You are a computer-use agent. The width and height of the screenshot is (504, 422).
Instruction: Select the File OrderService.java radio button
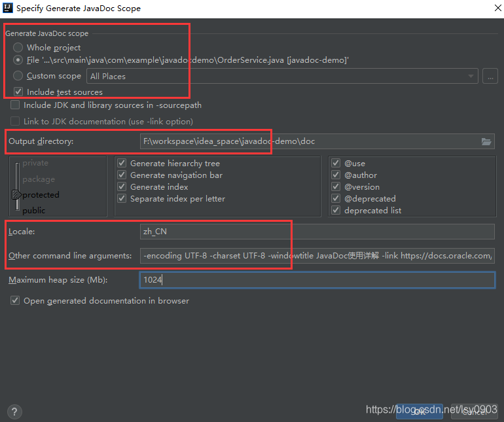coord(18,60)
